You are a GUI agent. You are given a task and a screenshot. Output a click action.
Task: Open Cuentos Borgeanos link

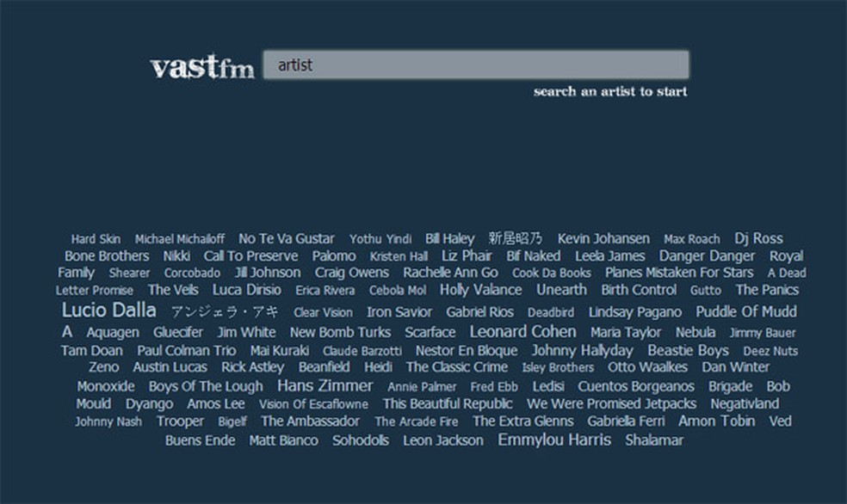(x=636, y=386)
